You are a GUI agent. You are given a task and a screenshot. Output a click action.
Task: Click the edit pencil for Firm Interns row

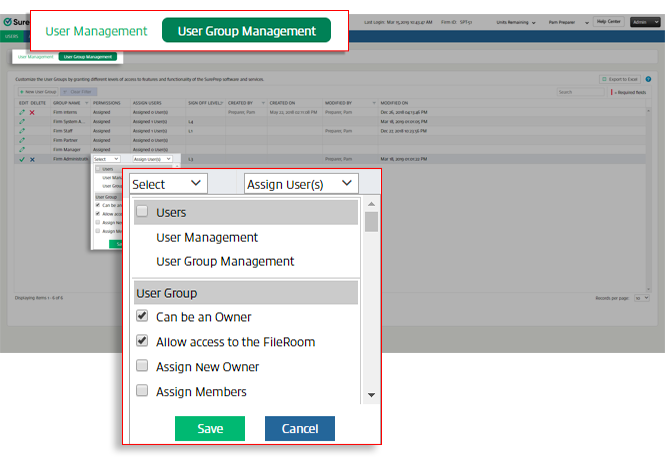[22, 112]
